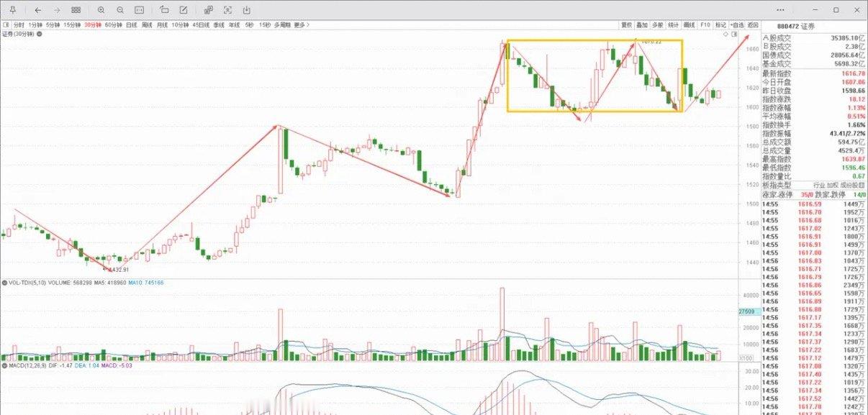Click the 标记 mark button
This screenshot has width=868, height=415.
click(721, 24)
